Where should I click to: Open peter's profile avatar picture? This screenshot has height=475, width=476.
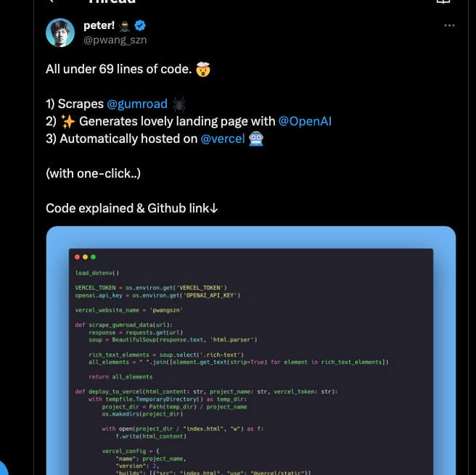coord(60,33)
